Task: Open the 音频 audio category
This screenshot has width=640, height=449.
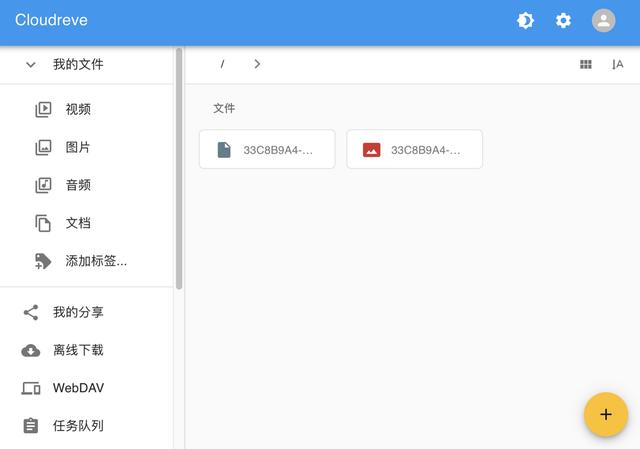Action: coord(78,185)
